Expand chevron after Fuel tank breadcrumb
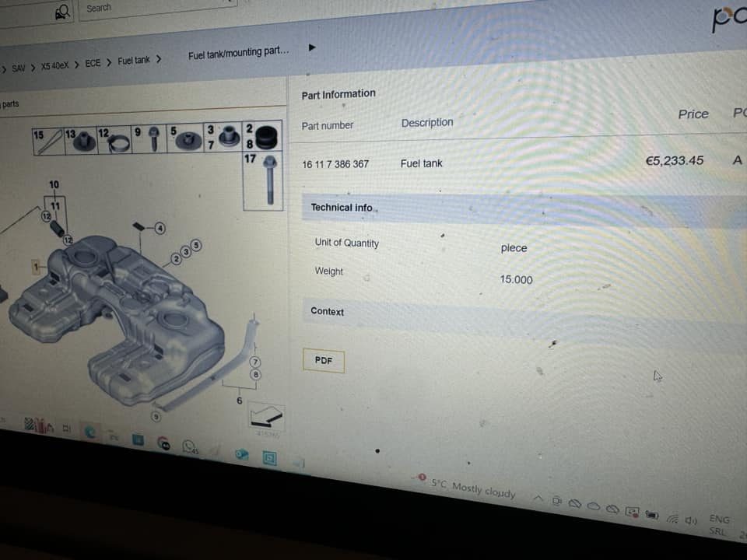This screenshot has height=560, width=747. pyautogui.click(x=159, y=59)
